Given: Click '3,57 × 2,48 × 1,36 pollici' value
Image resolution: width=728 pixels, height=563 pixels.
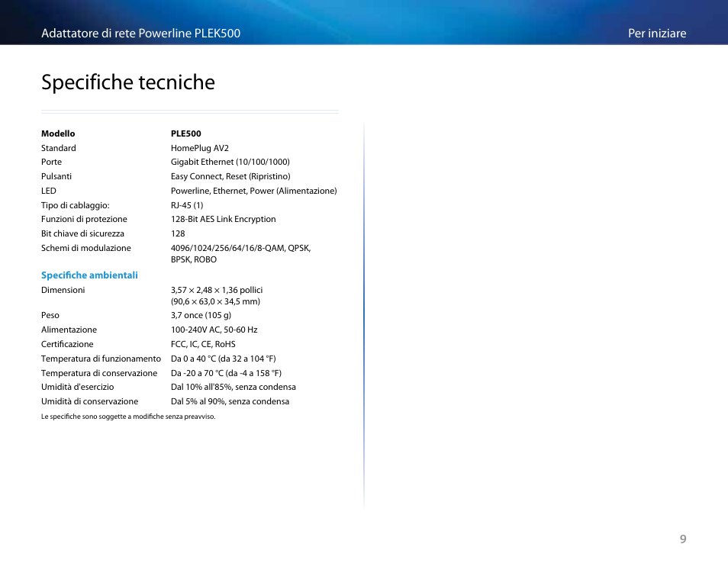Looking at the screenshot, I should (x=217, y=290).
